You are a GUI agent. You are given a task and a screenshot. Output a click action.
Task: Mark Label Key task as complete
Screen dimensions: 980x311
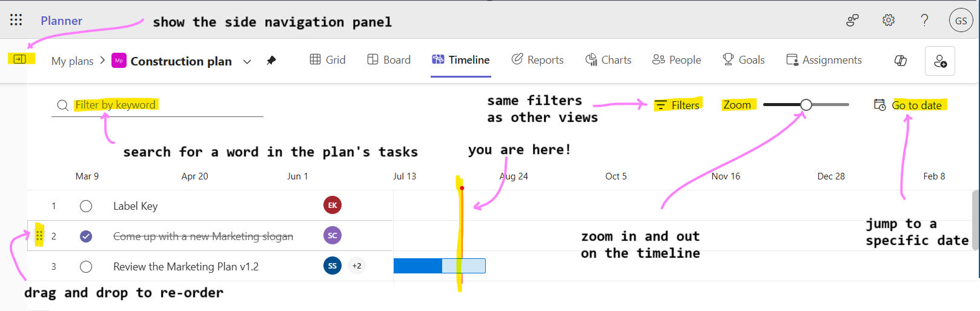click(x=86, y=206)
